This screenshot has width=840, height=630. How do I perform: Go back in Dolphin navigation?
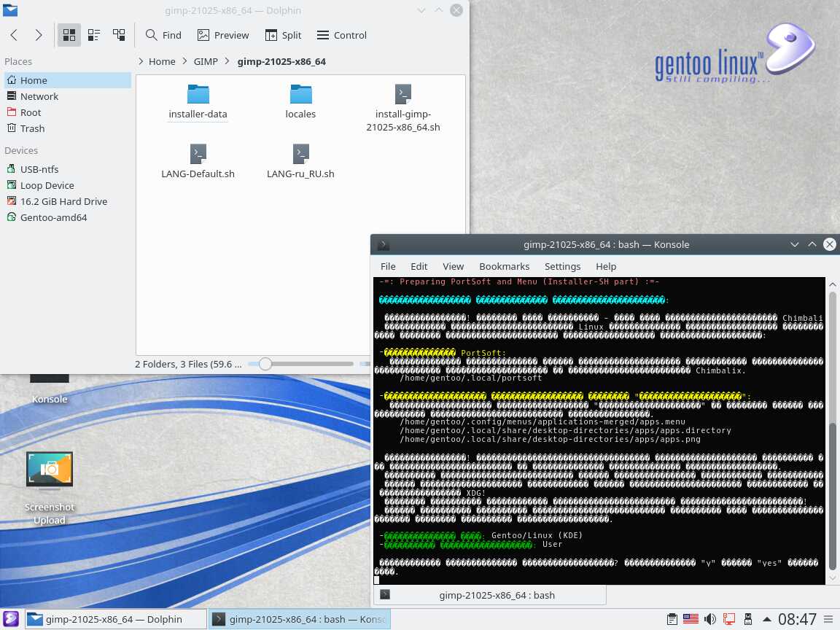15,35
